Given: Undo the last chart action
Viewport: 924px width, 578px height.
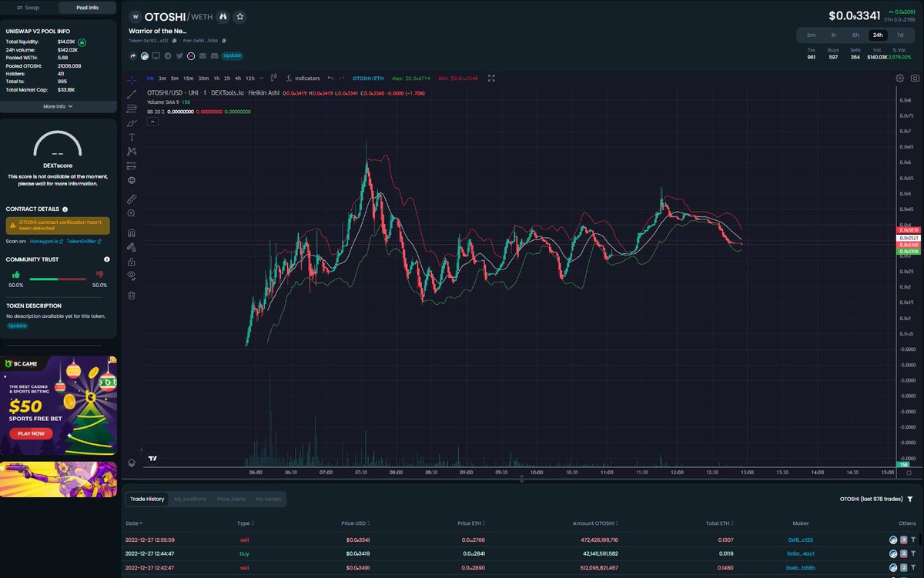Looking at the screenshot, I should point(330,78).
